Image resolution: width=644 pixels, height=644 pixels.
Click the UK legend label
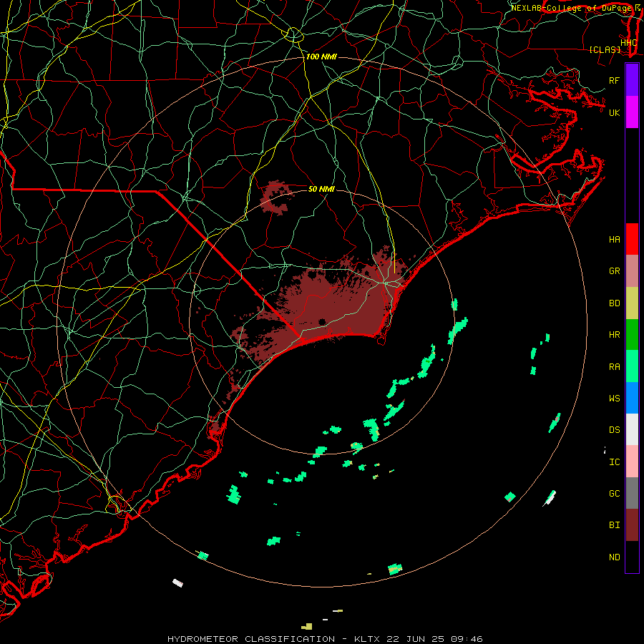[x=615, y=113]
